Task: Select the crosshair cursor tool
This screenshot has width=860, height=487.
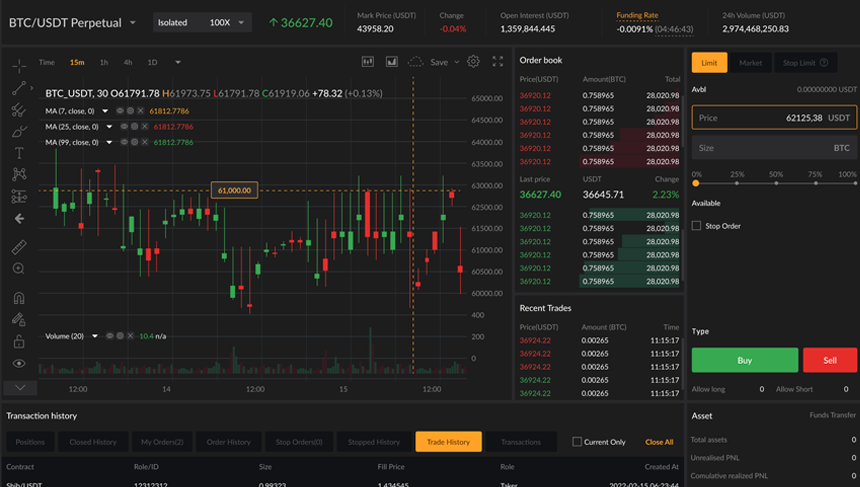Action: pyautogui.click(x=18, y=66)
